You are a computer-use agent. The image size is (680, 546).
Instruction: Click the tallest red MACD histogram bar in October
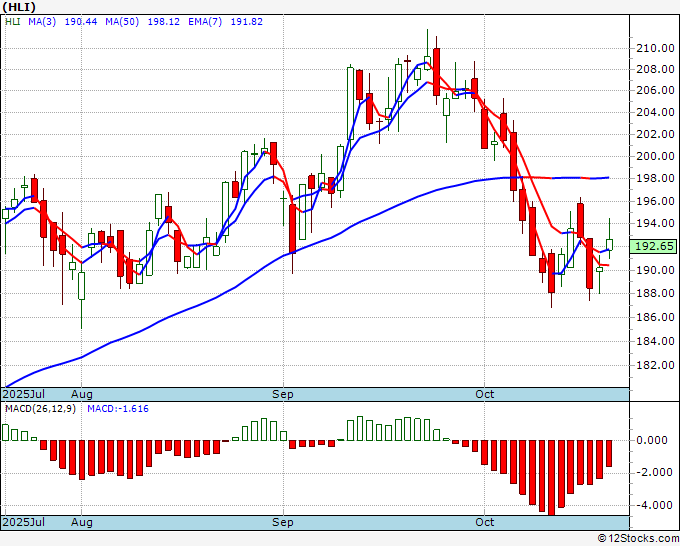[x=552, y=477]
